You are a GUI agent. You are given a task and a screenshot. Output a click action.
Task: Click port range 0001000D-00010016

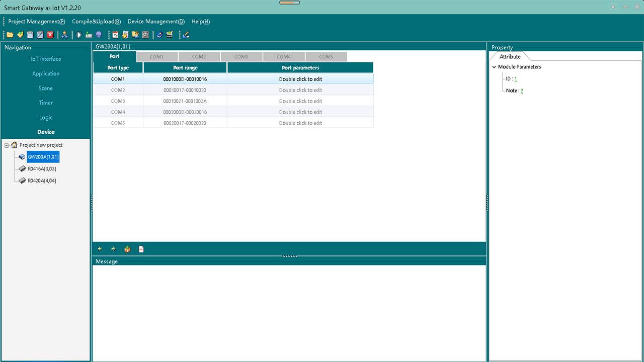tap(185, 79)
